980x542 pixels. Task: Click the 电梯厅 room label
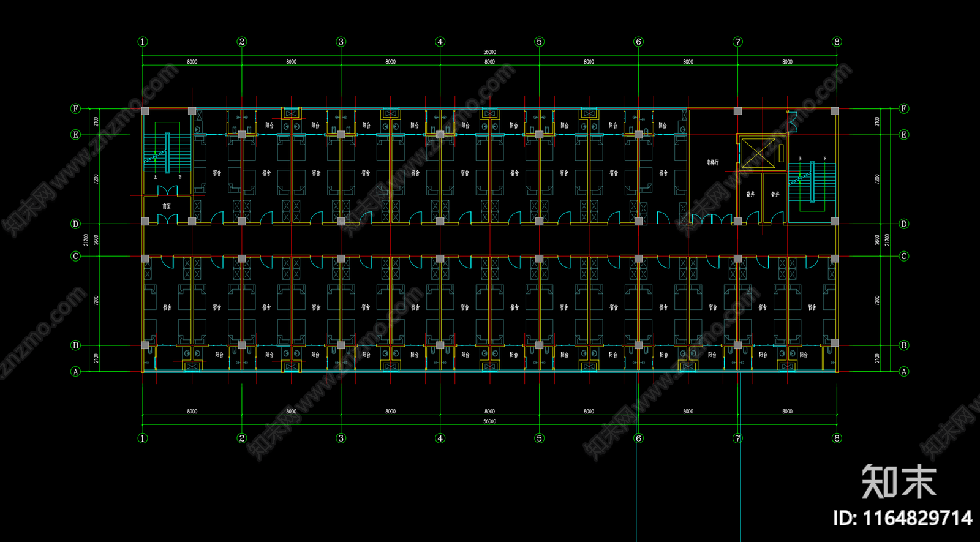click(712, 163)
